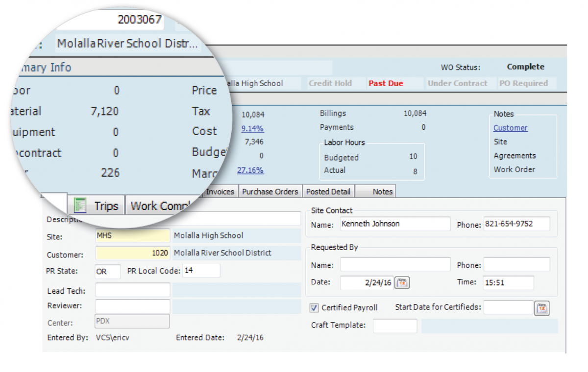
Task: Toggle the Certified Payroll checkbox
Action: tap(314, 308)
